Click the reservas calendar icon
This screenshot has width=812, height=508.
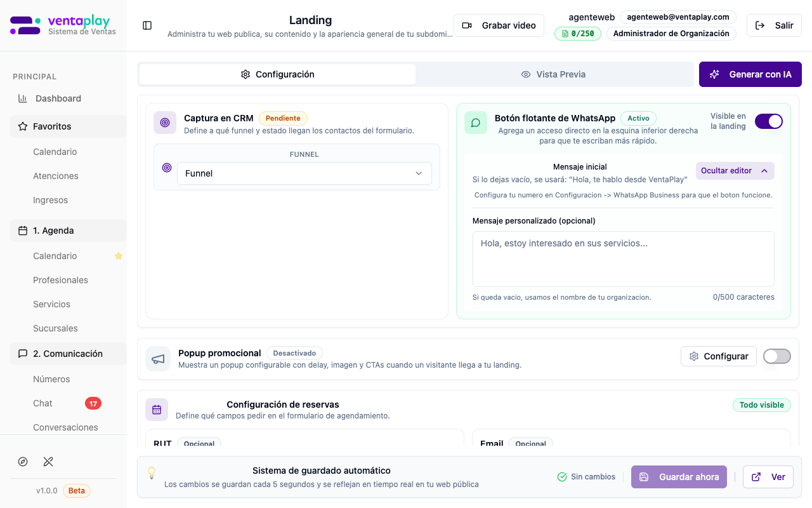pyautogui.click(x=157, y=410)
